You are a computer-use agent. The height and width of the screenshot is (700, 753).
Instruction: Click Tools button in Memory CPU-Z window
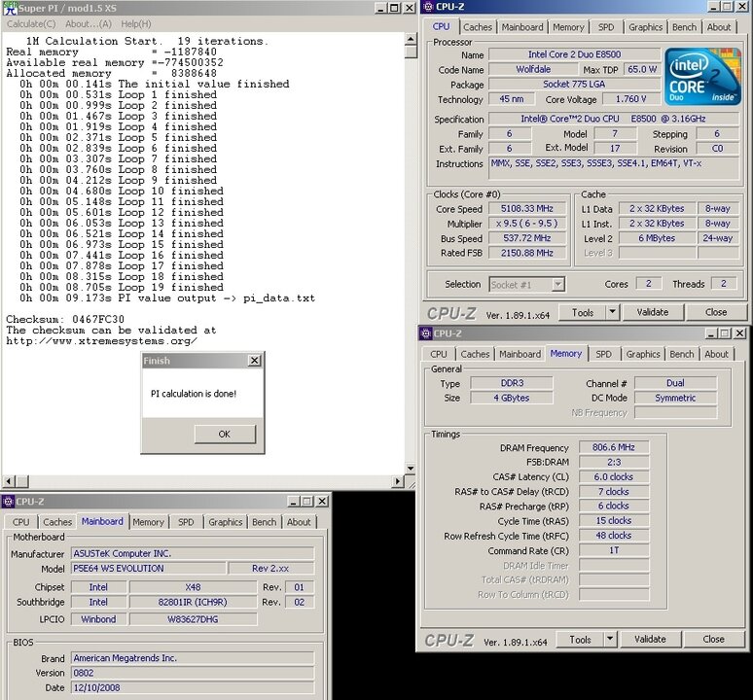(x=580, y=640)
